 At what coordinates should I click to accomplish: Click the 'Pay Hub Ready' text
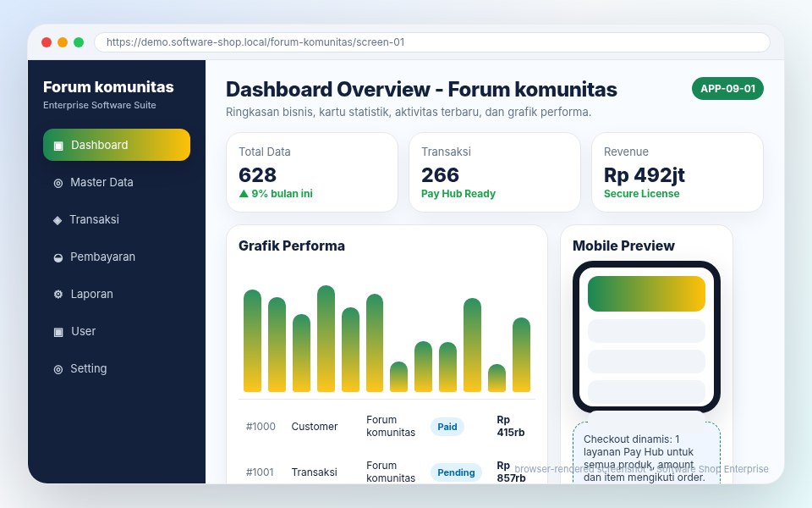coord(458,193)
